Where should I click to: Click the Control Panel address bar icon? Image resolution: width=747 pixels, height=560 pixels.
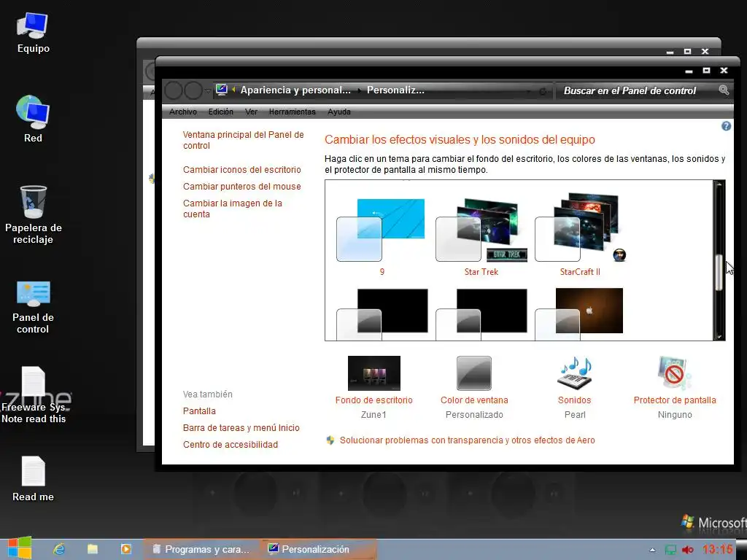coord(222,90)
